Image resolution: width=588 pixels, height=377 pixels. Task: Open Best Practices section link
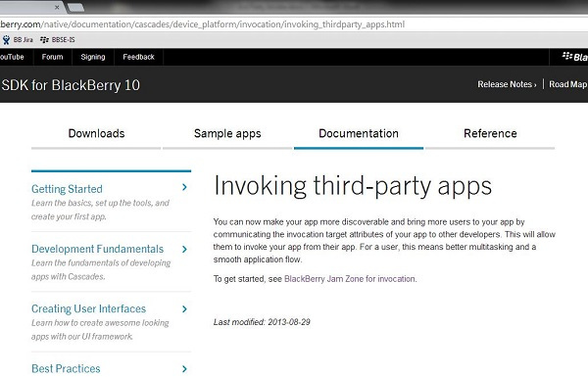click(66, 369)
